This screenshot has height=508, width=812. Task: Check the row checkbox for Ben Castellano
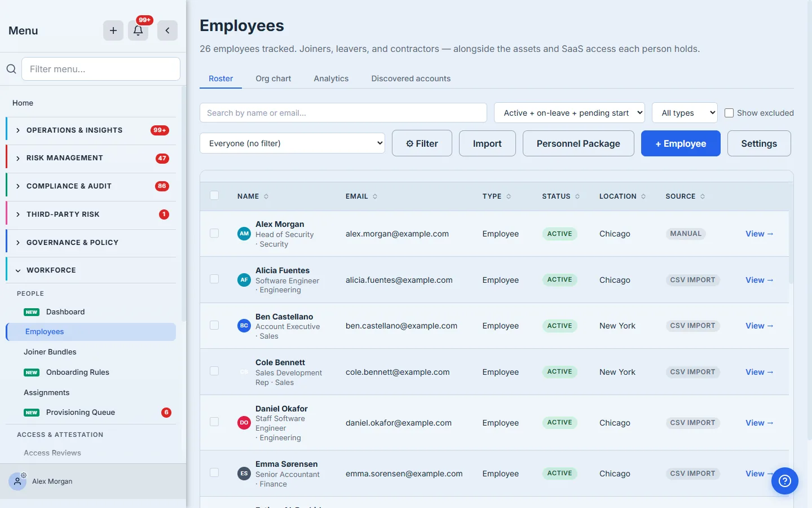click(214, 325)
